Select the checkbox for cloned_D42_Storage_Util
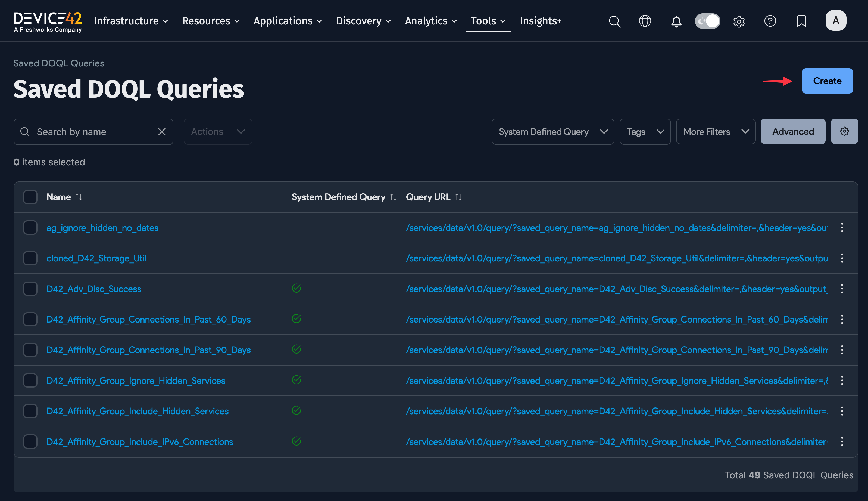 (30, 258)
